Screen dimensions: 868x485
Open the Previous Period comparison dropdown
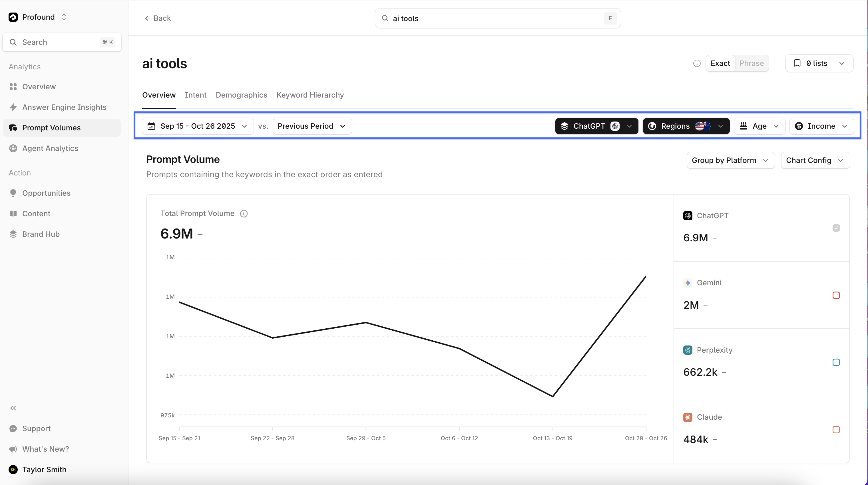[x=312, y=126]
